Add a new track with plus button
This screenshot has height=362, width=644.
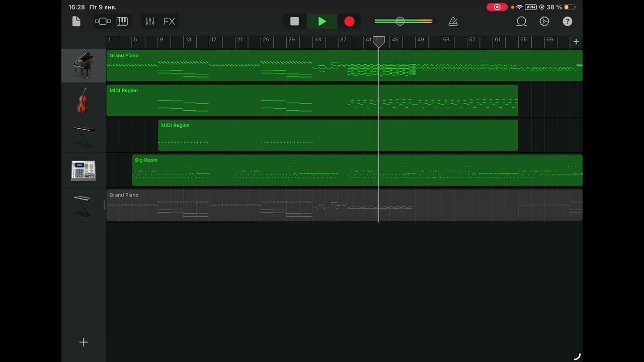coord(84,342)
